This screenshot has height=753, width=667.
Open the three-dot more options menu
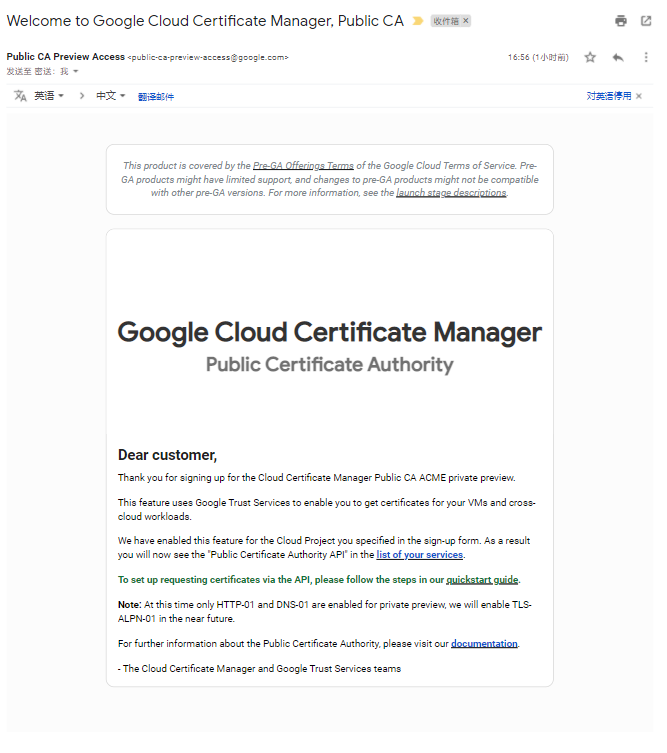click(x=646, y=58)
